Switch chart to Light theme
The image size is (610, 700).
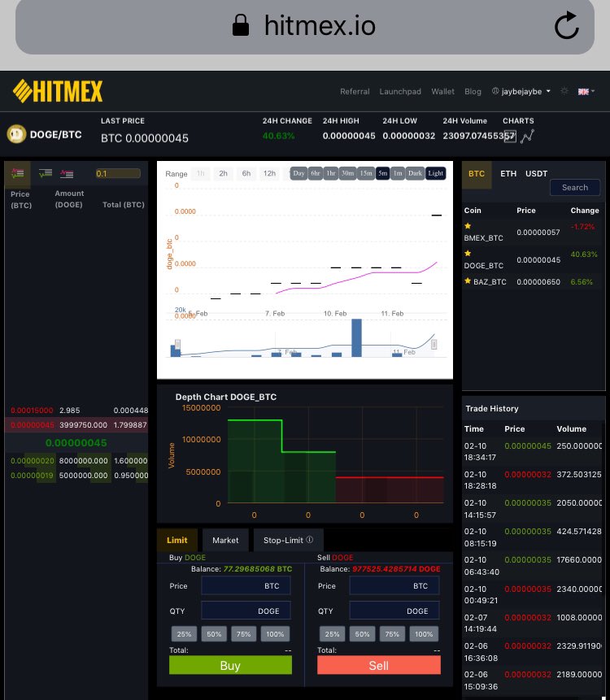click(435, 173)
